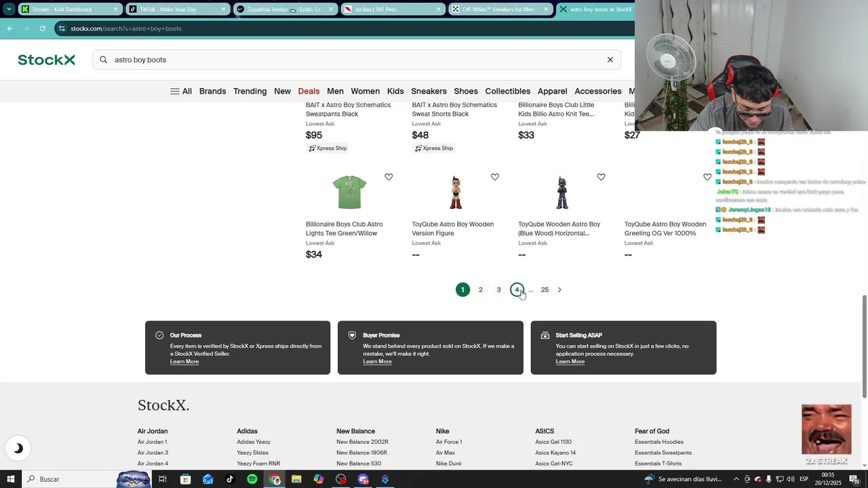Click Learn More under Start Selling ASAP
Image resolution: width=868 pixels, height=488 pixels.
point(570,361)
